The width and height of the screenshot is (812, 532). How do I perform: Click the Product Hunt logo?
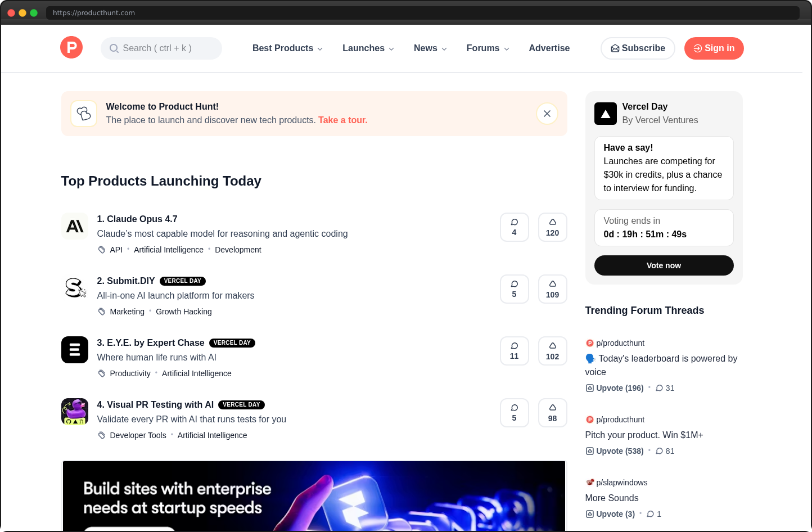tap(71, 47)
